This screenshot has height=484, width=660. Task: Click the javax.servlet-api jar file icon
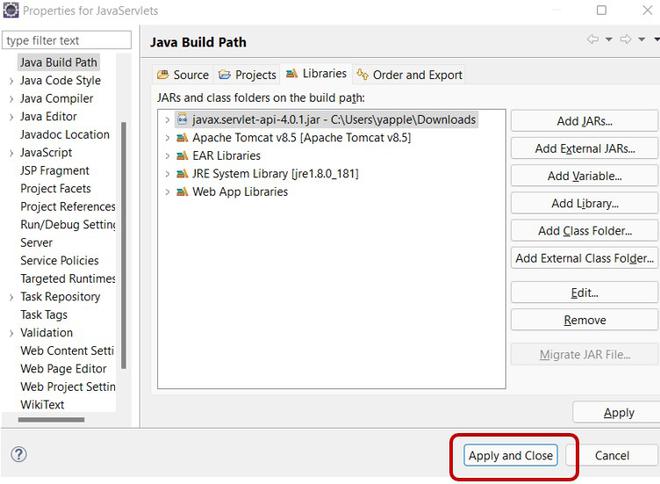pyautogui.click(x=183, y=119)
